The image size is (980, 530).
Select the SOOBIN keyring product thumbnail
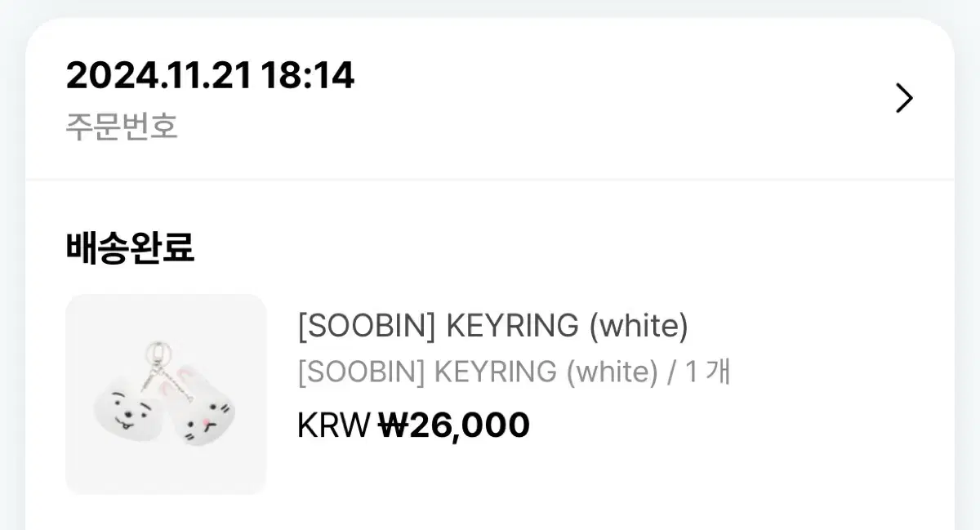(166, 394)
